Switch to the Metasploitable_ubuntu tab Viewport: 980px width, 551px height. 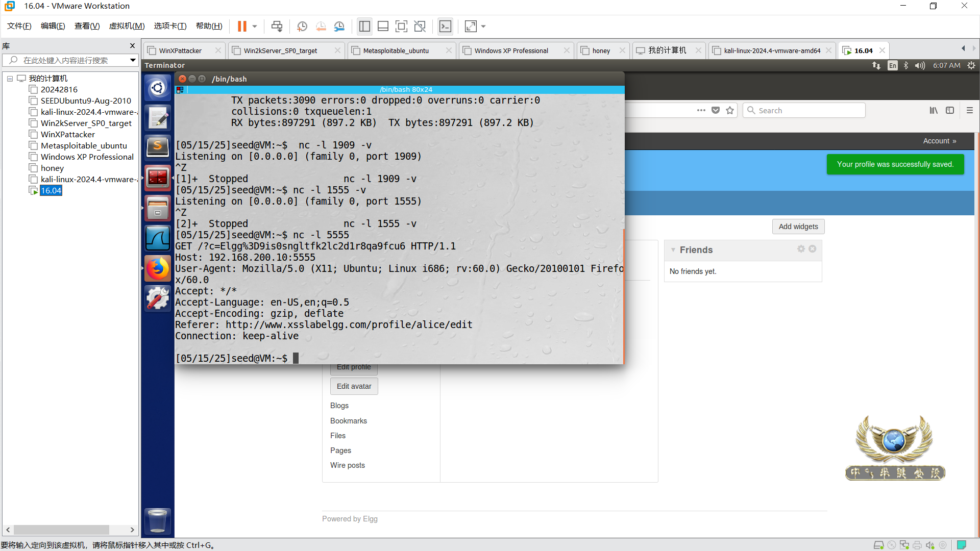tap(396, 51)
